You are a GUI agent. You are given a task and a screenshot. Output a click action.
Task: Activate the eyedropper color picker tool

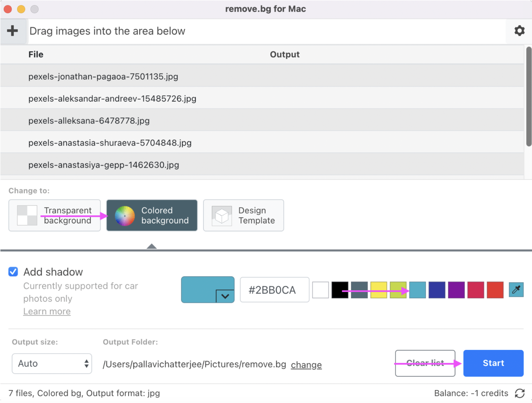516,290
